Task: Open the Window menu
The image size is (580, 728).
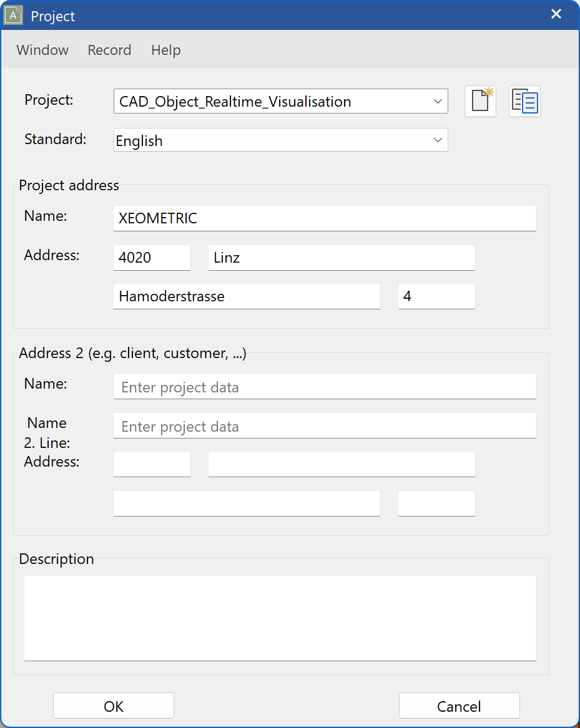Action: [x=42, y=50]
